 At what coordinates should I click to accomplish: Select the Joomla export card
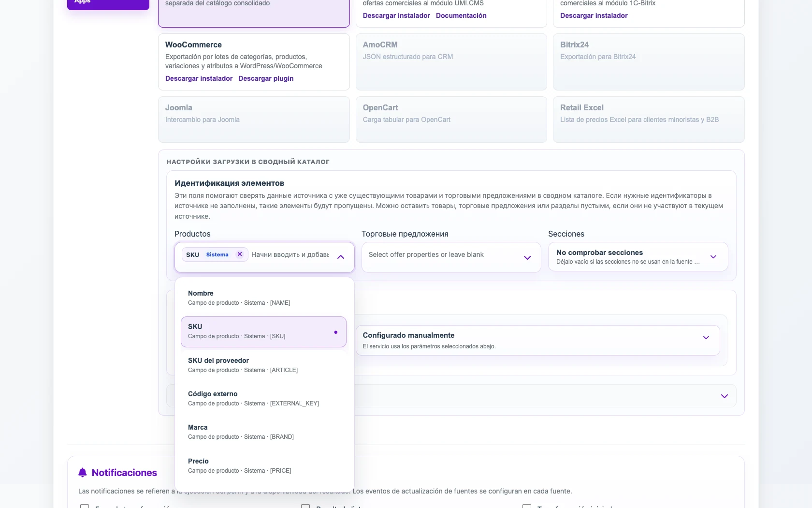(x=254, y=120)
